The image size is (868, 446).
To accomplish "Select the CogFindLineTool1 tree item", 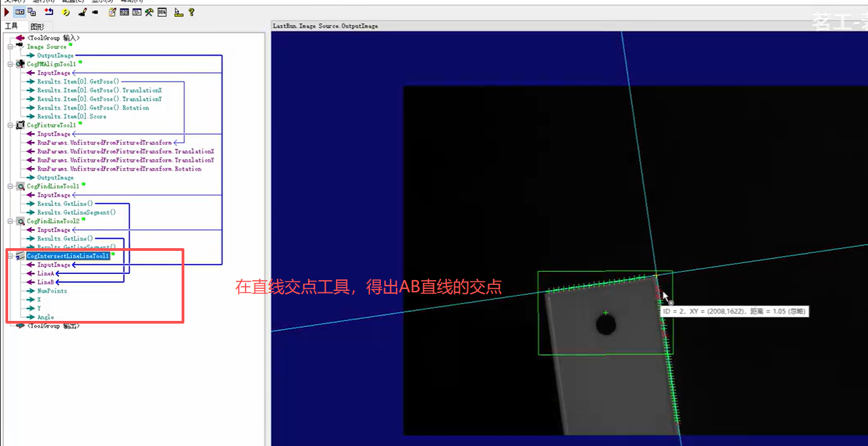I will pos(53,186).
